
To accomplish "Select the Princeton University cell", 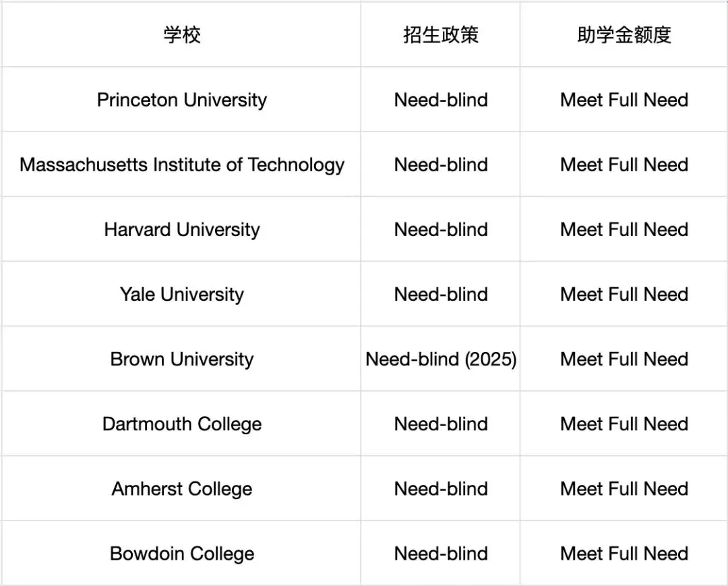I will [x=182, y=100].
